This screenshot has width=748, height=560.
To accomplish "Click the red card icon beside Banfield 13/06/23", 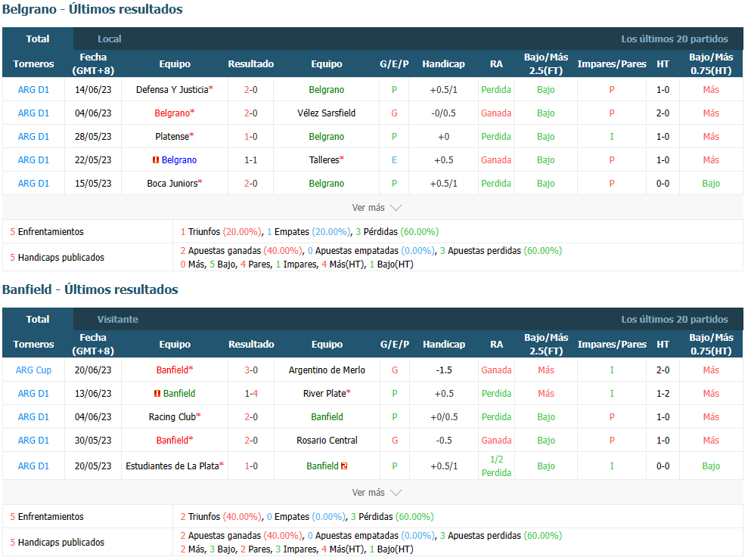I will tap(157, 394).
